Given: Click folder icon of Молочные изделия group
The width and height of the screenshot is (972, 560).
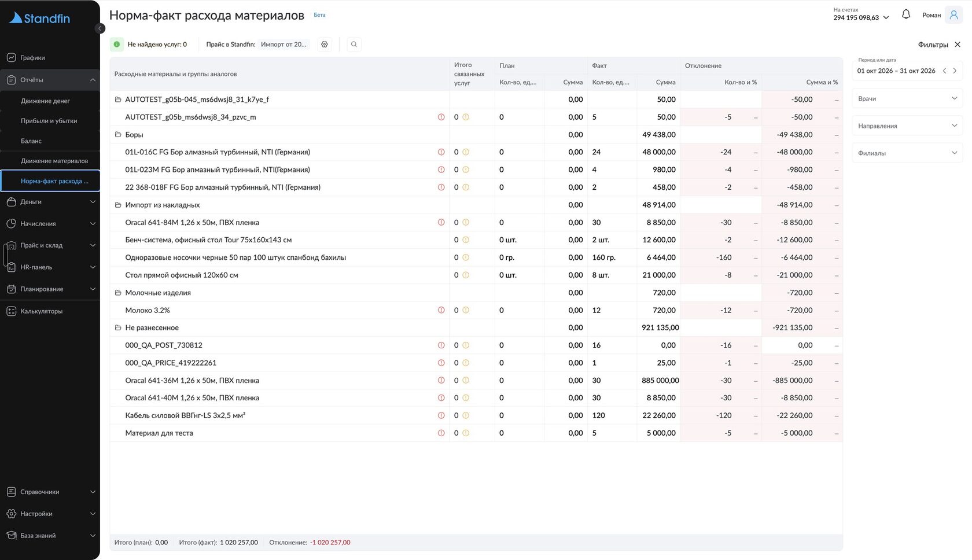Looking at the screenshot, I should click(x=118, y=293).
